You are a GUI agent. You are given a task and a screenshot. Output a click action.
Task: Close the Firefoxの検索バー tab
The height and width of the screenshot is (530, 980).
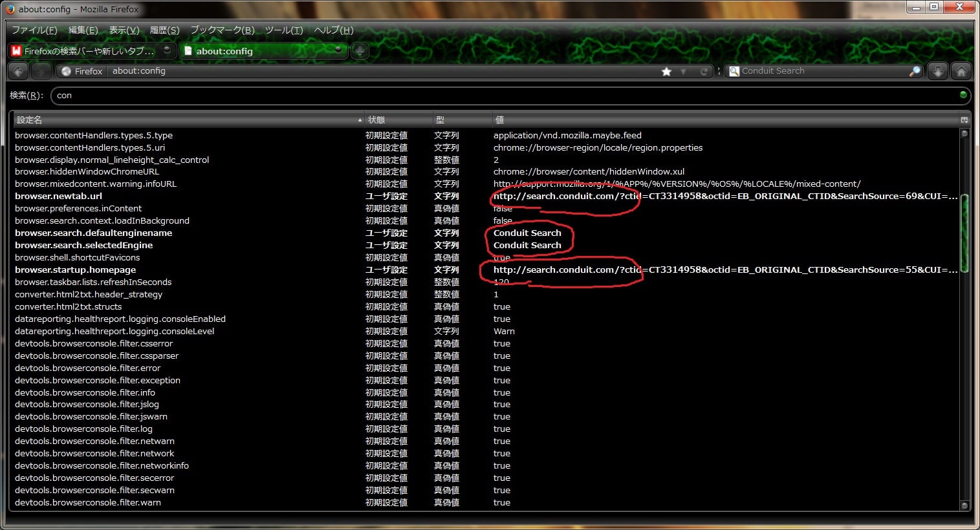click(x=167, y=50)
